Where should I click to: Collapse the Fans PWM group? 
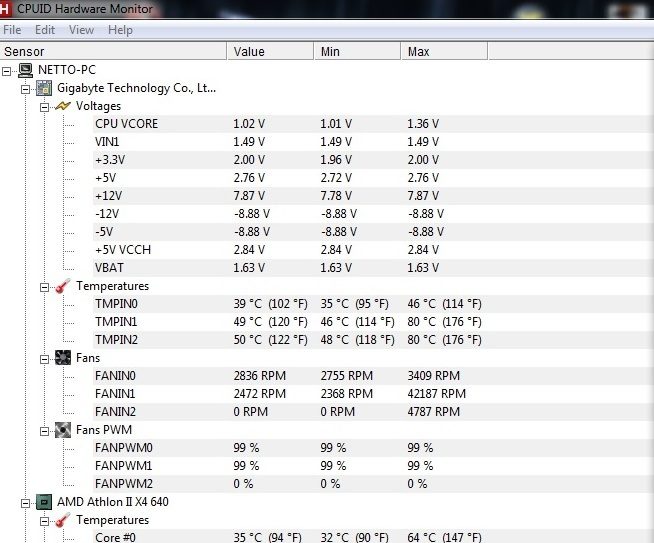point(44,431)
